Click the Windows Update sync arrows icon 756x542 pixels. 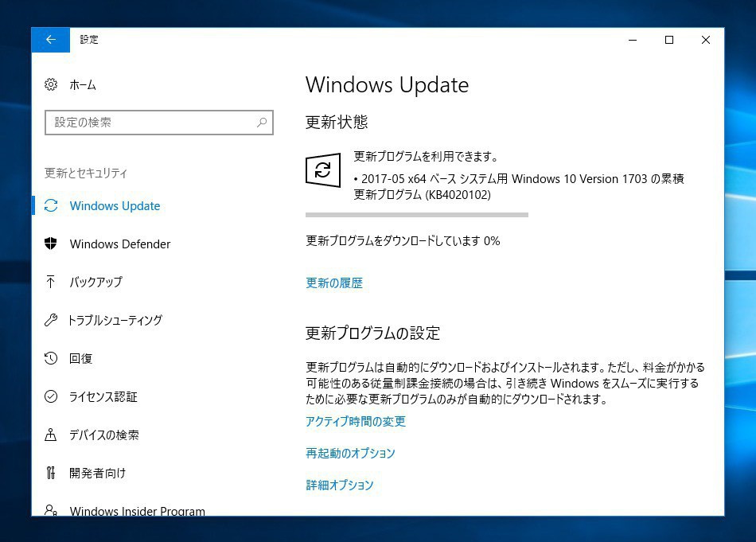click(51, 206)
